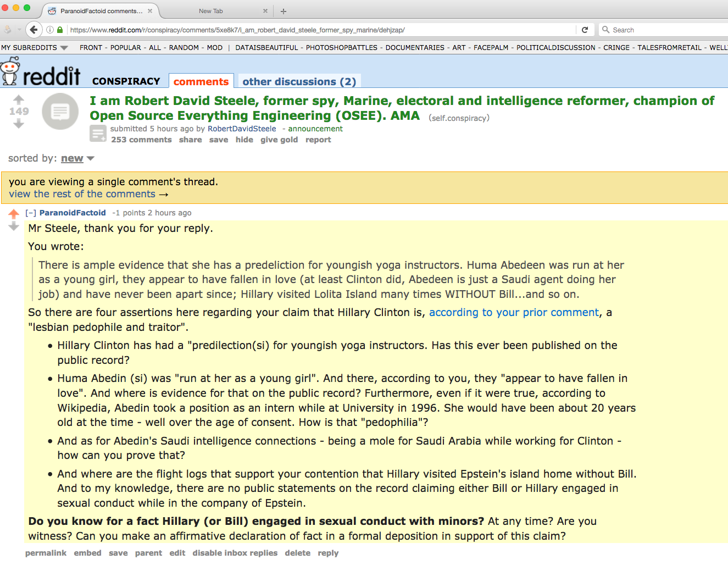Viewport: 728px width, 565px height.
Task: Open MOD in the subreddit bar
Action: click(x=215, y=48)
